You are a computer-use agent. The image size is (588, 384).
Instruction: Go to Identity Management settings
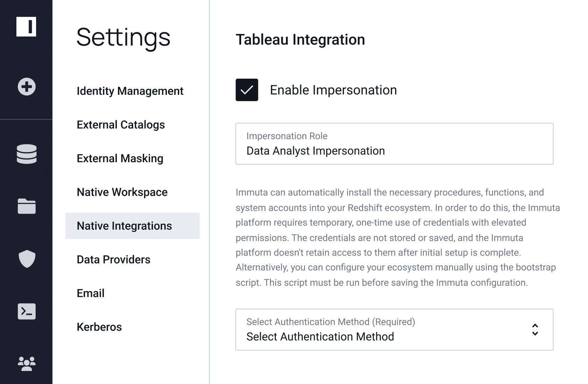tap(130, 91)
